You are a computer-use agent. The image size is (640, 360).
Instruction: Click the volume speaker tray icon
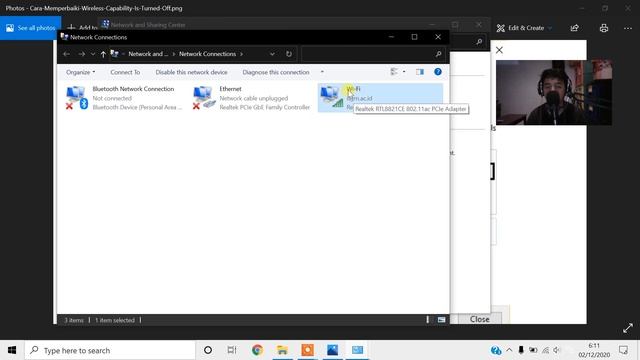coord(557,350)
